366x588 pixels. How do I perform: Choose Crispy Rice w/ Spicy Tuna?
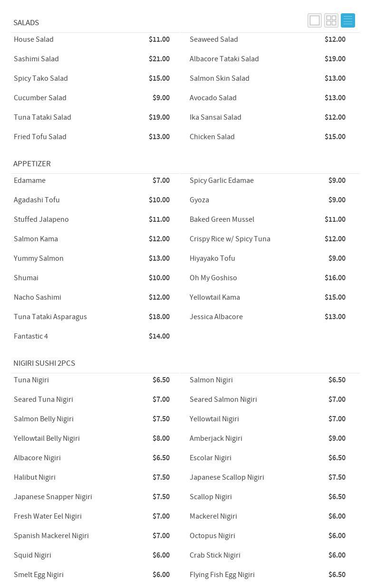tap(230, 239)
